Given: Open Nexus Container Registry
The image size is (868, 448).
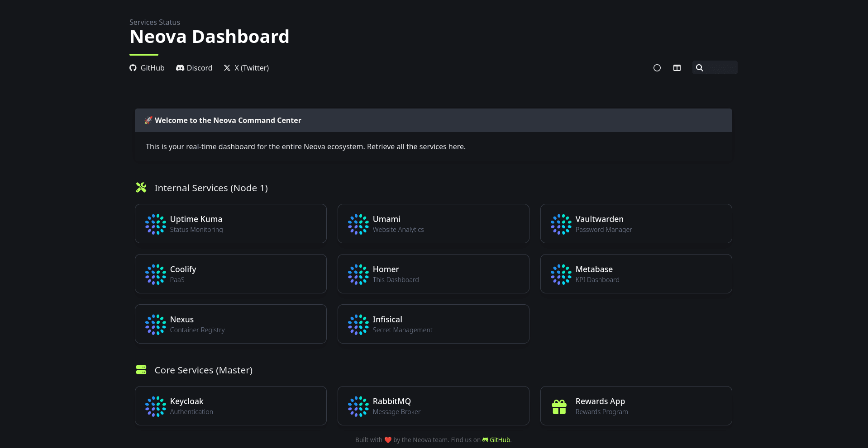Looking at the screenshot, I should 230,324.
